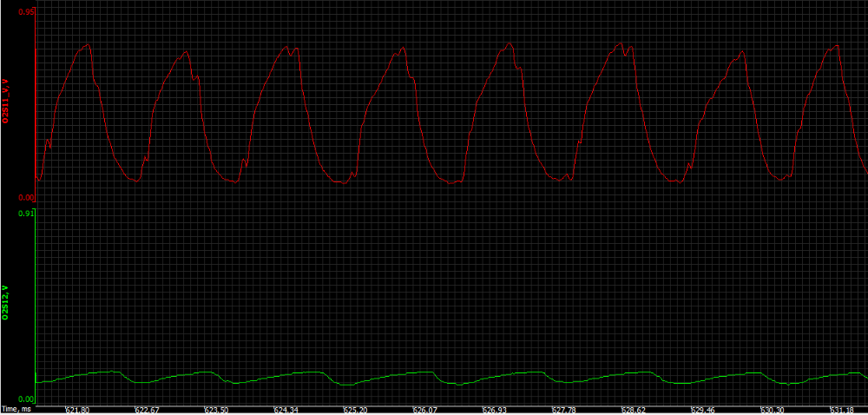Click the 0.00 minimum on red axis

click(x=25, y=198)
